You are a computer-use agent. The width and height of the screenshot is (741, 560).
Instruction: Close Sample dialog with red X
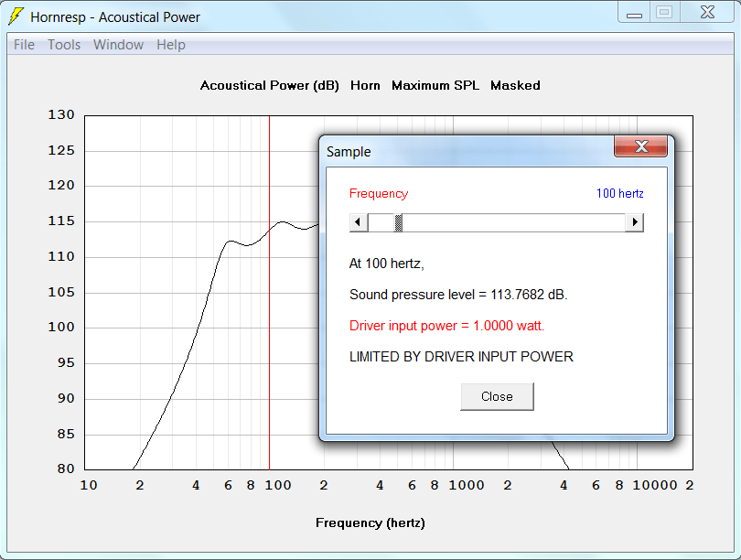(x=640, y=146)
